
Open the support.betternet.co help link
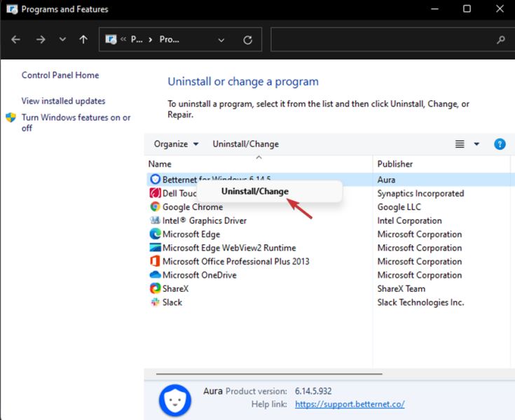[x=350, y=404]
